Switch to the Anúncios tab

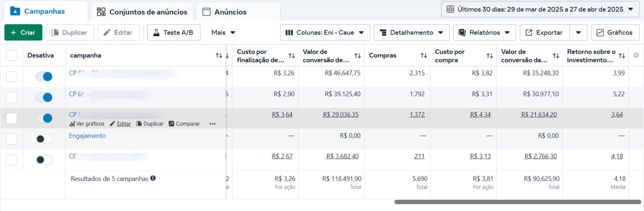pos(238,12)
